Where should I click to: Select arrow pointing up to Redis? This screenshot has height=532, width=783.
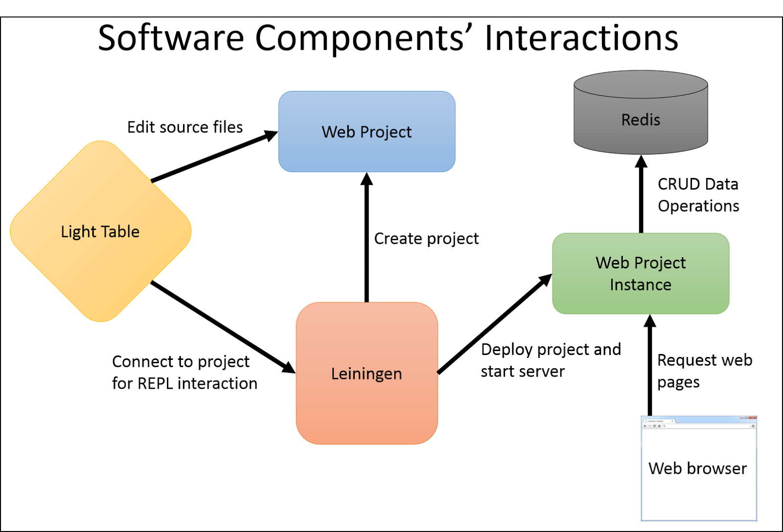[641, 194]
